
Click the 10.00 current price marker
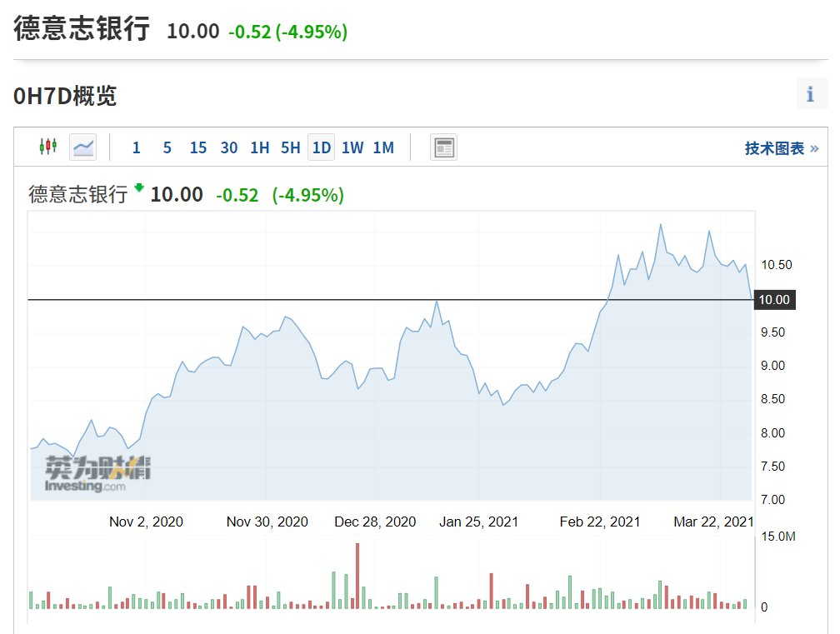(x=775, y=300)
